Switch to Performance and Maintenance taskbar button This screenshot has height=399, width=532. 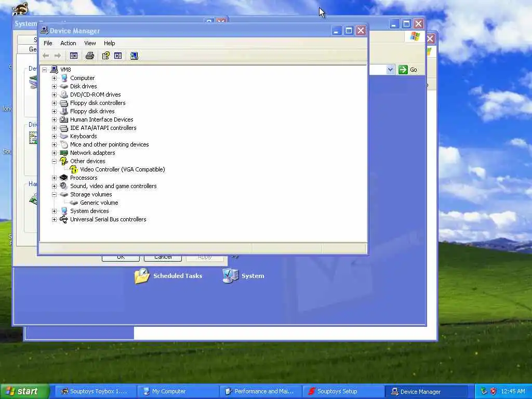[x=260, y=391]
